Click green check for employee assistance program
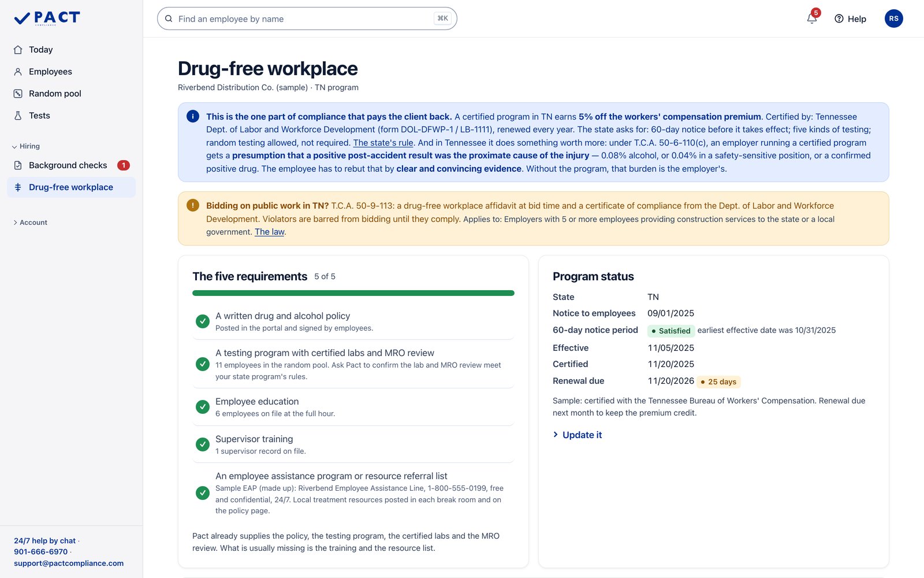The image size is (924, 578). (203, 493)
